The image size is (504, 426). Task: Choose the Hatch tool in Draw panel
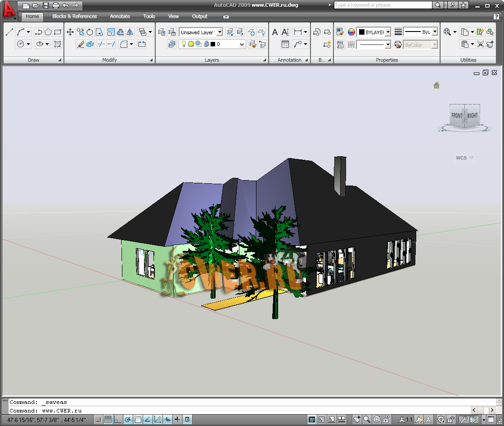pos(58,44)
